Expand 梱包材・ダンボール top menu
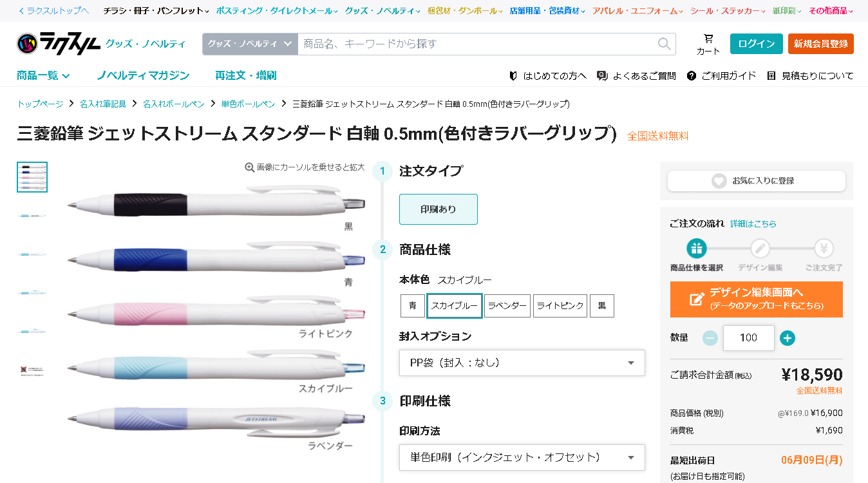 (x=465, y=11)
